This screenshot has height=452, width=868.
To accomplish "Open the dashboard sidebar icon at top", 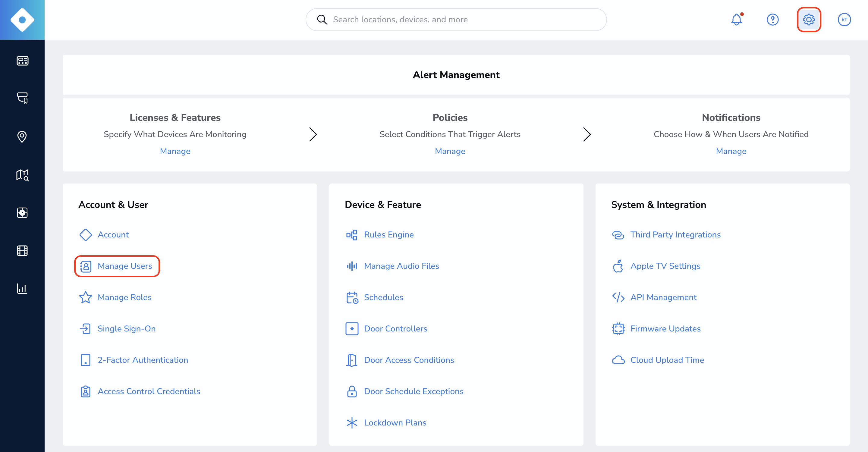I will [22, 61].
